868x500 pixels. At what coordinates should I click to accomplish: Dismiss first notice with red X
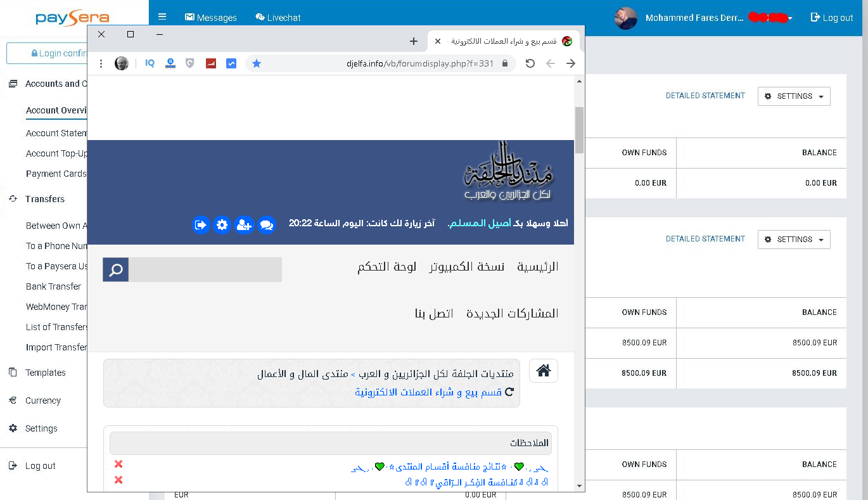tap(118, 465)
